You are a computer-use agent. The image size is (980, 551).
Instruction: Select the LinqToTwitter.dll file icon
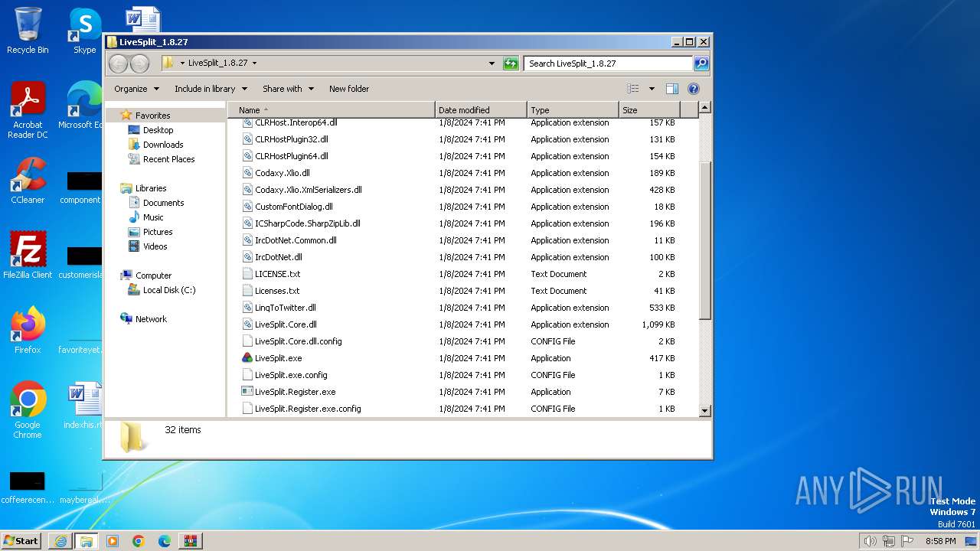pyautogui.click(x=247, y=308)
